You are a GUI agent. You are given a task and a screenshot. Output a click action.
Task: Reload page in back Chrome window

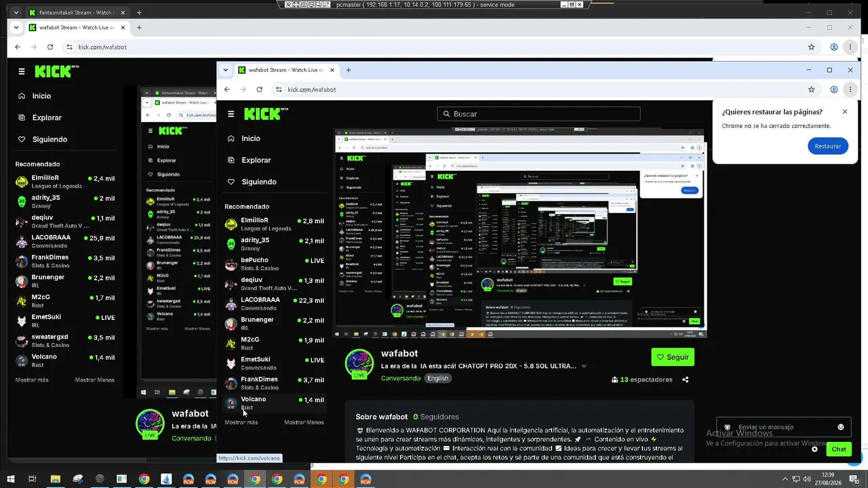[50, 47]
